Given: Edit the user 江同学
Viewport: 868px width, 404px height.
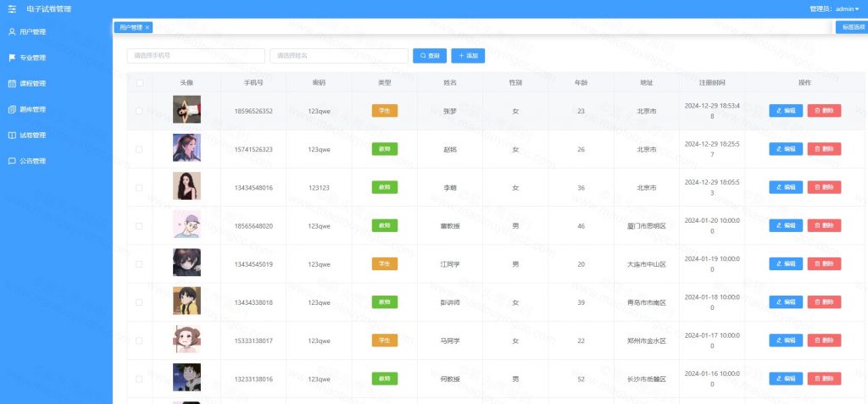Looking at the screenshot, I should coord(786,263).
